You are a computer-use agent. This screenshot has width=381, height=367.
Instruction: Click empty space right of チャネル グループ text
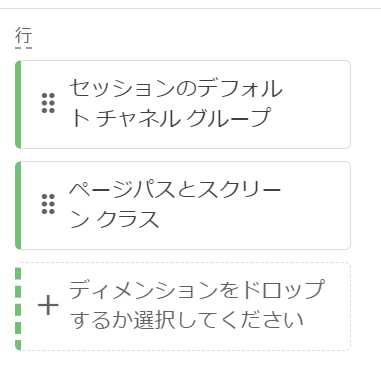pyautogui.click(x=310, y=118)
